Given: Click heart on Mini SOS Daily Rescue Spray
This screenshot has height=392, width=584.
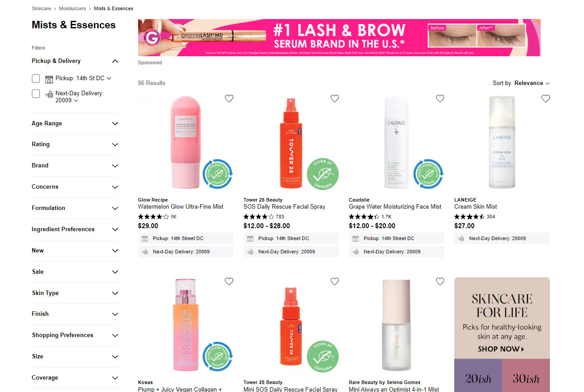Looking at the screenshot, I should click(335, 281).
